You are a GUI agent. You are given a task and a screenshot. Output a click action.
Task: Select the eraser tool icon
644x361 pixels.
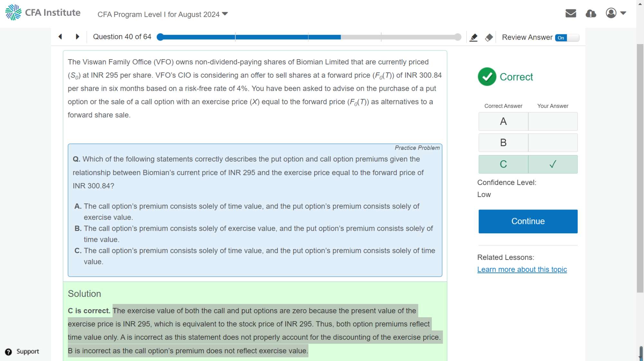[489, 38]
